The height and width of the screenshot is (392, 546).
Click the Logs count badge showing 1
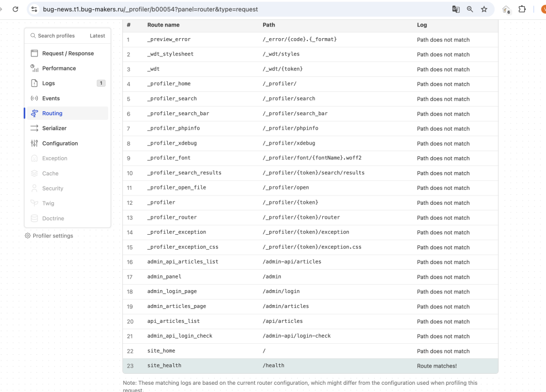(101, 83)
